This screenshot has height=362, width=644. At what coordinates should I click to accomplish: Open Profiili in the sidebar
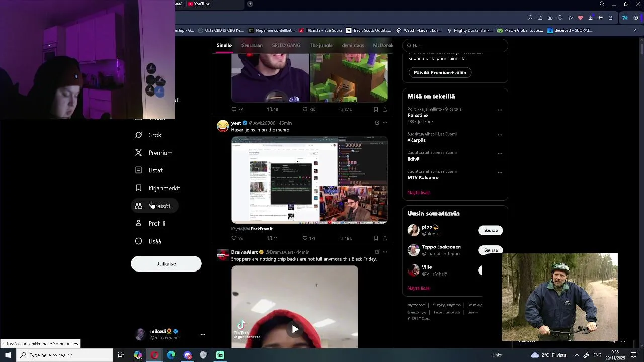point(150,224)
